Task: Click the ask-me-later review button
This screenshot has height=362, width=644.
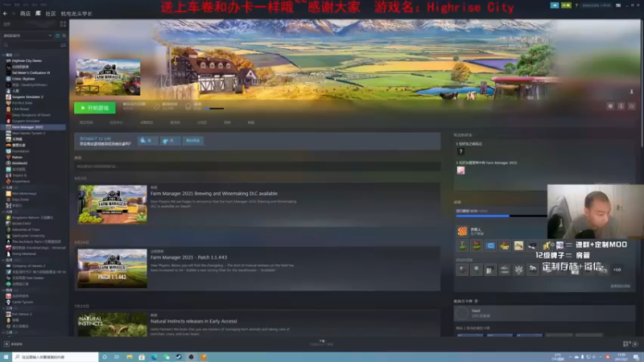Action: [x=192, y=140]
